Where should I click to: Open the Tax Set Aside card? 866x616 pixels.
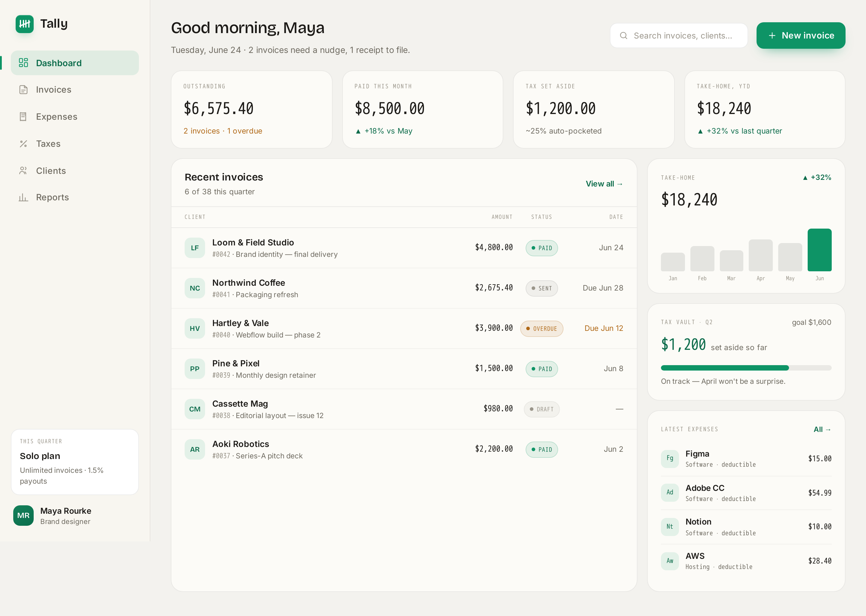594,109
